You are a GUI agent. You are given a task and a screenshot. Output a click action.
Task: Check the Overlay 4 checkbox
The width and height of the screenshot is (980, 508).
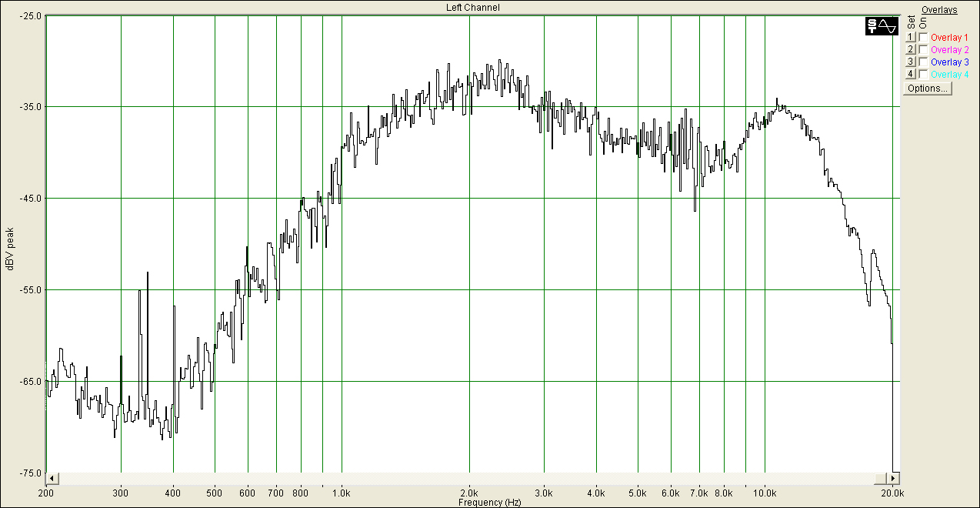click(x=923, y=74)
